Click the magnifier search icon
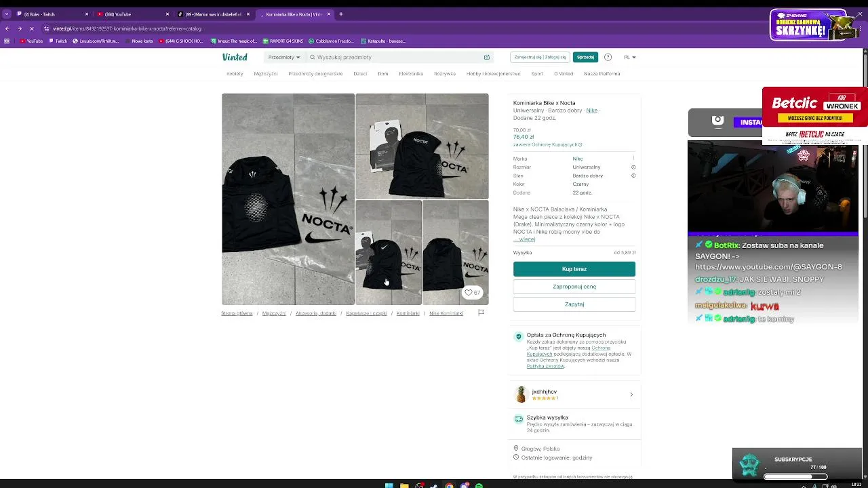The height and width of the screenshot is (488, 868). coord(313,57)
